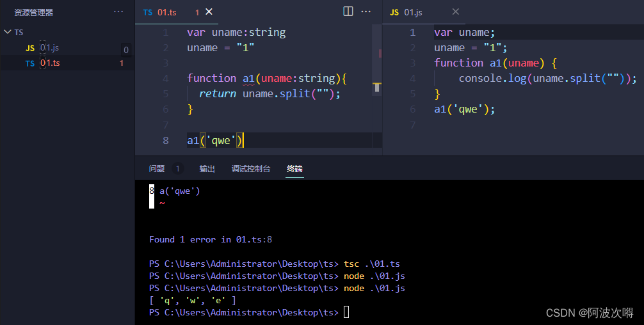Click the JS file icon in explorer
The height and width of the screenshot is (325, 644).
click(30, 48)
